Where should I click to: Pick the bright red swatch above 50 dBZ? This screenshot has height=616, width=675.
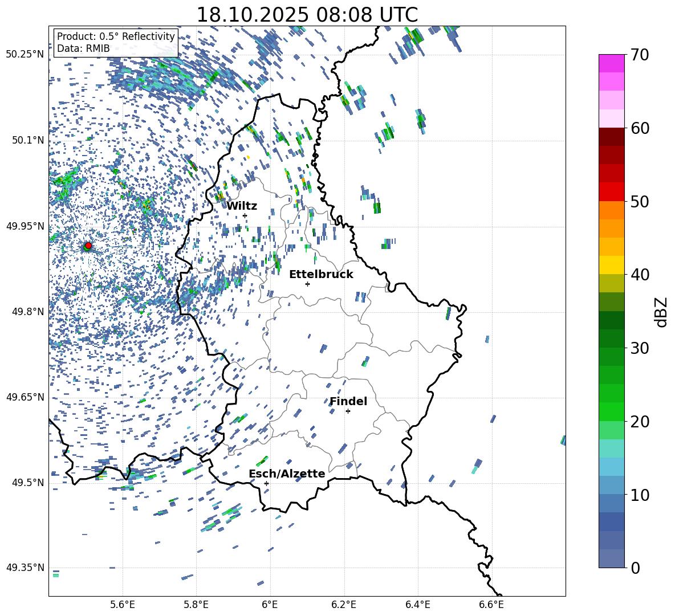[612, 191]
